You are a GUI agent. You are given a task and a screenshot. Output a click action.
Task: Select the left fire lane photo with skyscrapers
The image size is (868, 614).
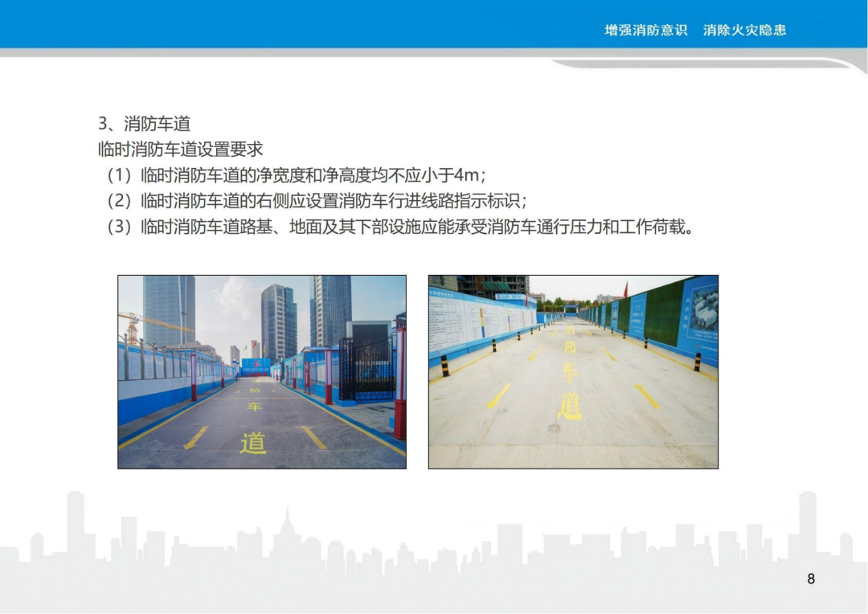click(x=262, y=372)
